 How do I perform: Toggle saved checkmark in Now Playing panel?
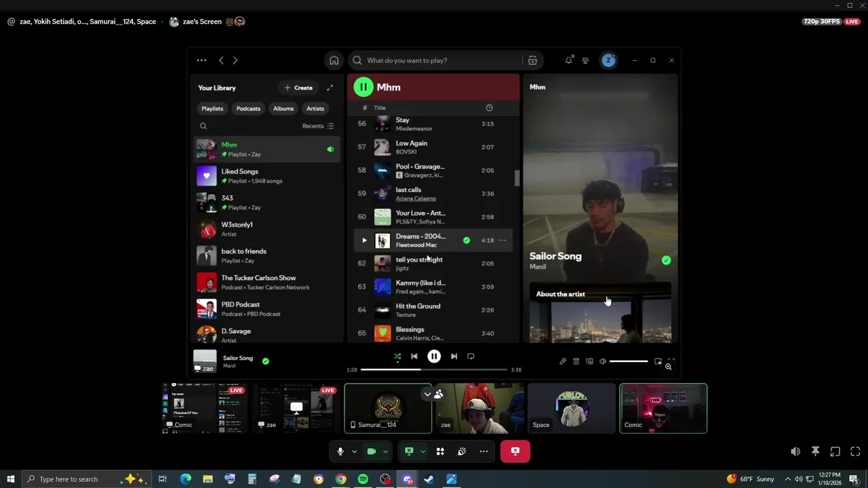pos(666,260)
